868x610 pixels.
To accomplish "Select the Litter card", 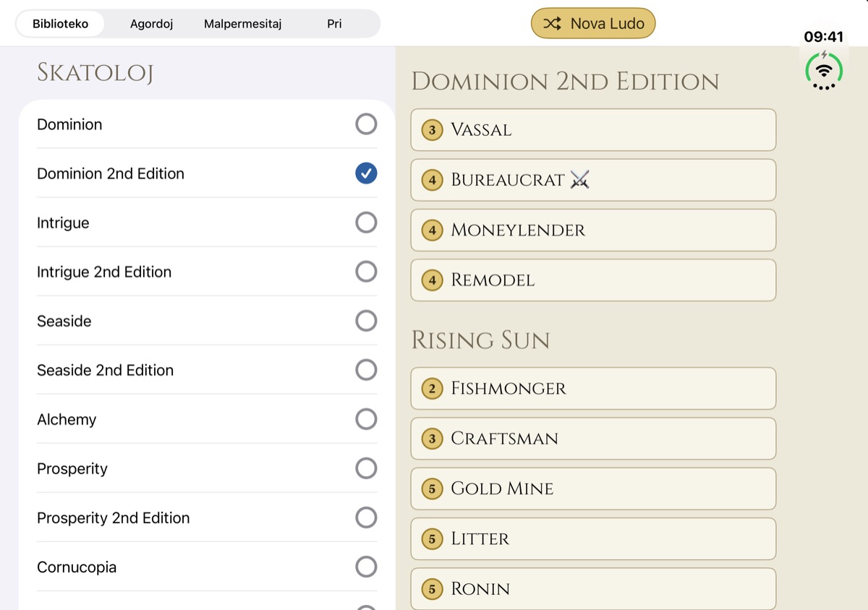I will [x=593, y=538].
